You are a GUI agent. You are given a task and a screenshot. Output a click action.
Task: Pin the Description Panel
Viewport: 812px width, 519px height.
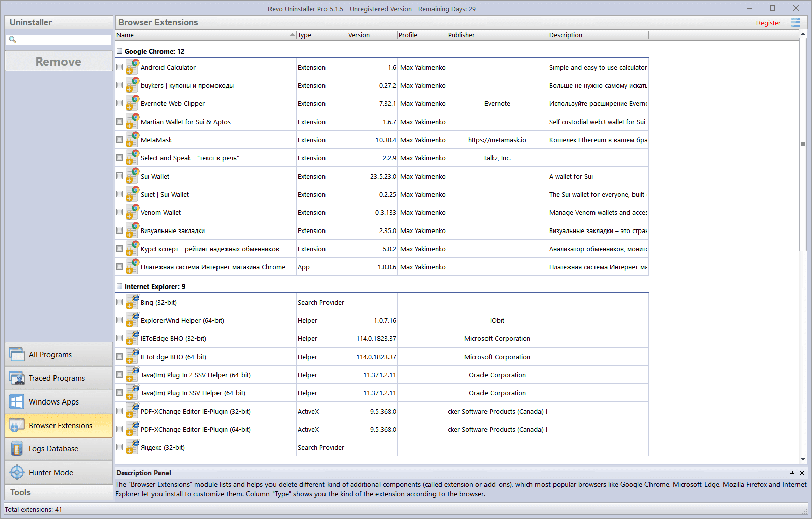point(792,473)
